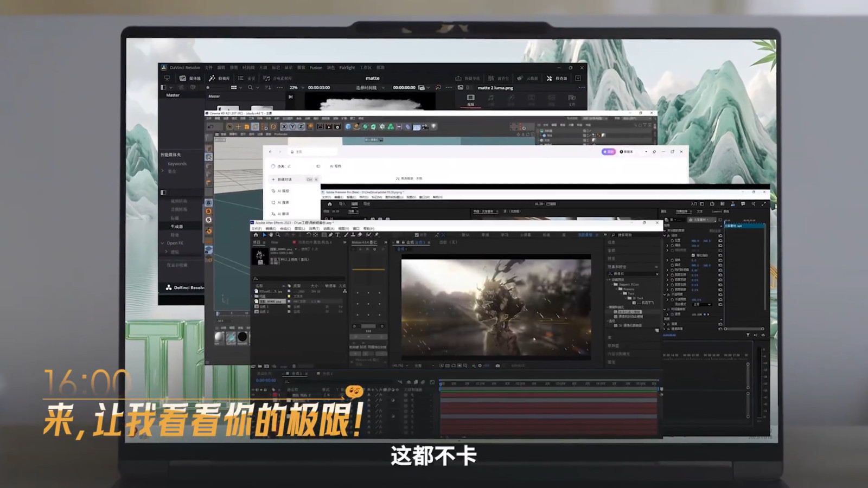
Task: Open the Fusion menu in DaVinci Resolve
Action: click(316, 68)
